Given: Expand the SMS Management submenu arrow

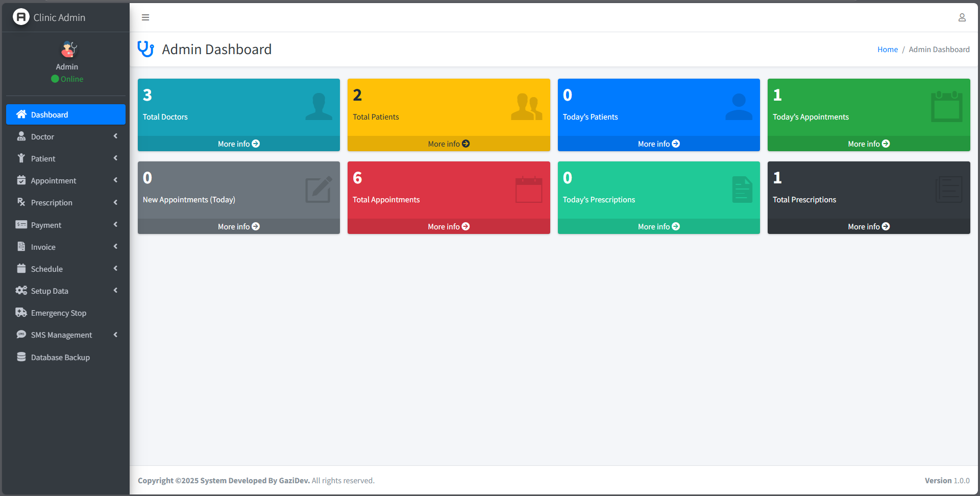Looking at the screenshot, I should [115, 335].
